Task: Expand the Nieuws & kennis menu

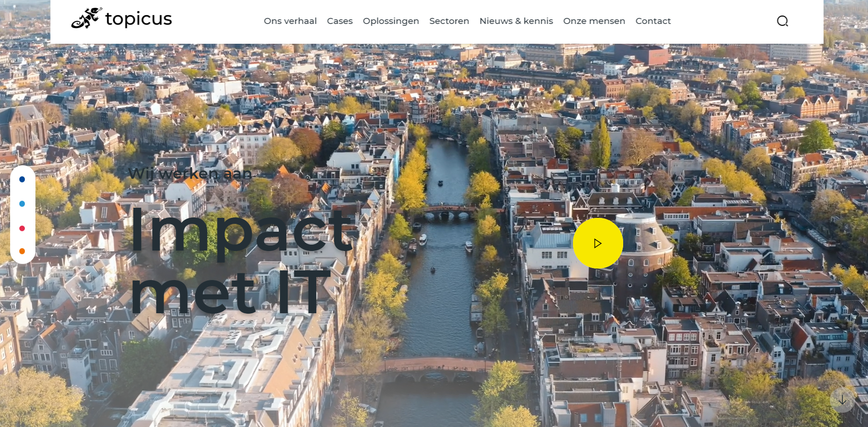Action: pyautogui.click(x=516, y=21)
